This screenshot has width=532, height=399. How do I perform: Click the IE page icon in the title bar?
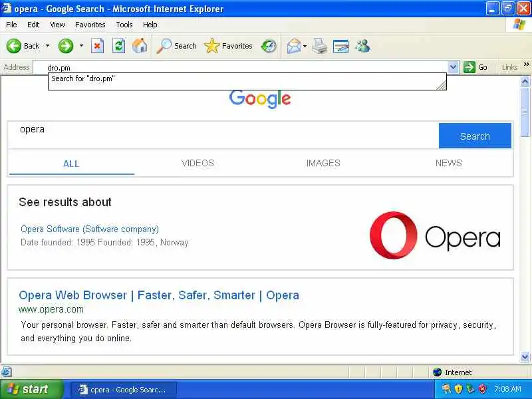click(6, 8)
